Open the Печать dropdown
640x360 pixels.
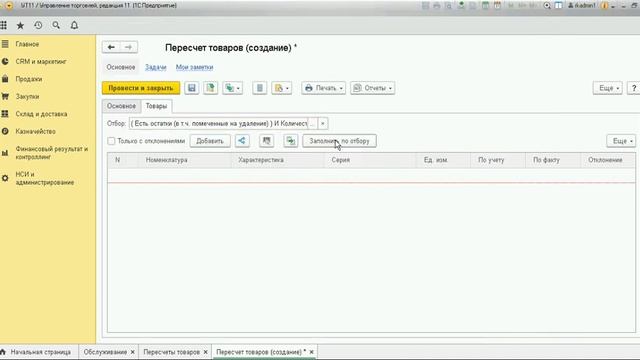324,88
